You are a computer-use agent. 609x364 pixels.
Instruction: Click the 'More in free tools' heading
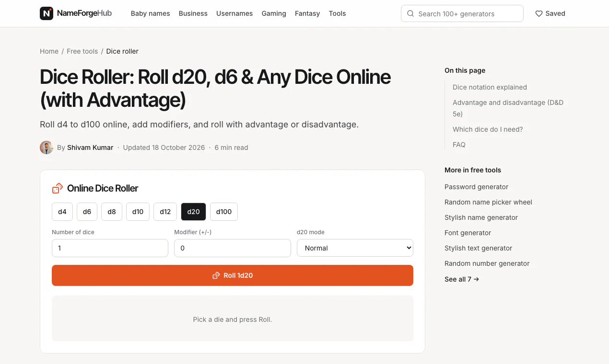(x=473, y=170)
